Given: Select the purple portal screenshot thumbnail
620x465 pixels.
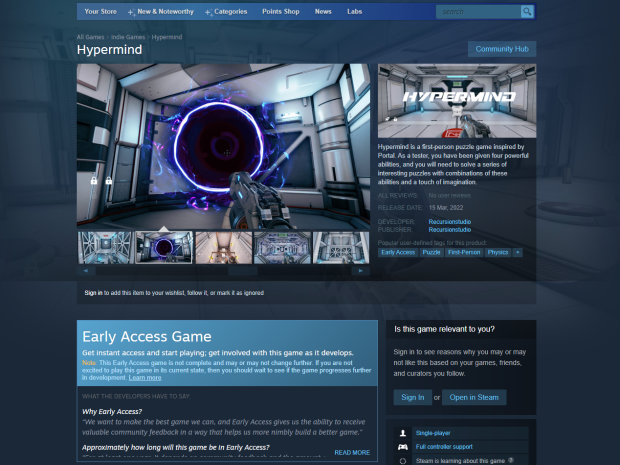Looking at the screenshot, I should coord(164,248).
